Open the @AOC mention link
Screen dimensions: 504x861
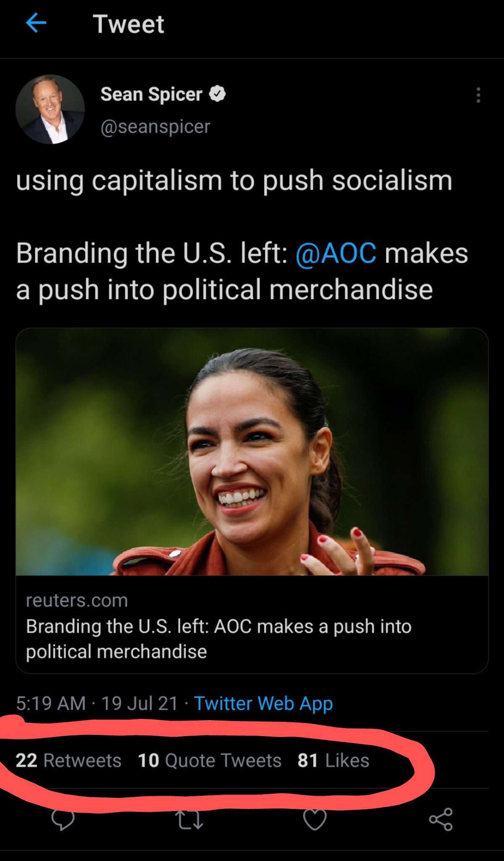coord(336,253)
